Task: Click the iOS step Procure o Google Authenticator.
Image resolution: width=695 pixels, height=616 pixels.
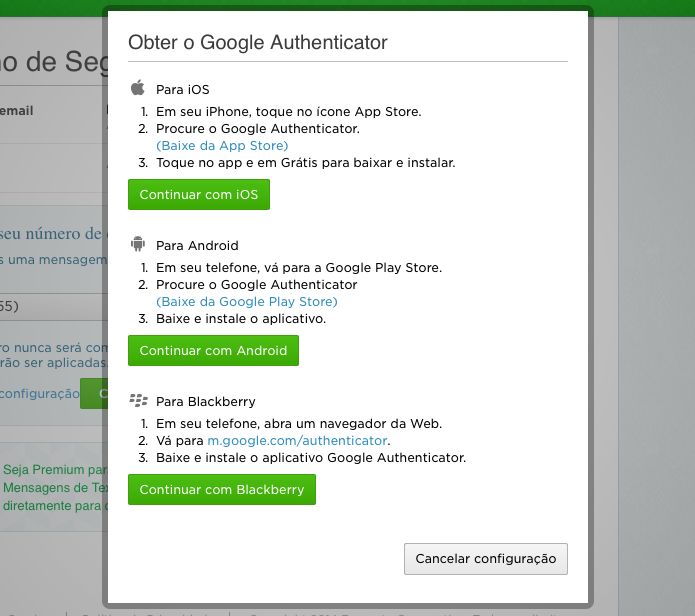Action: point(258,129)
